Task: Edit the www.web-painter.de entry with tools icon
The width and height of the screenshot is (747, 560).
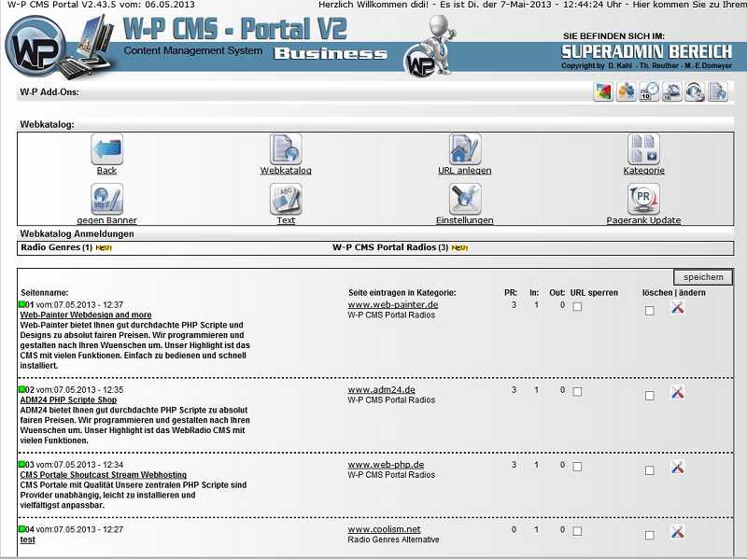Action: pyautogui.click(x=678, y=309)
